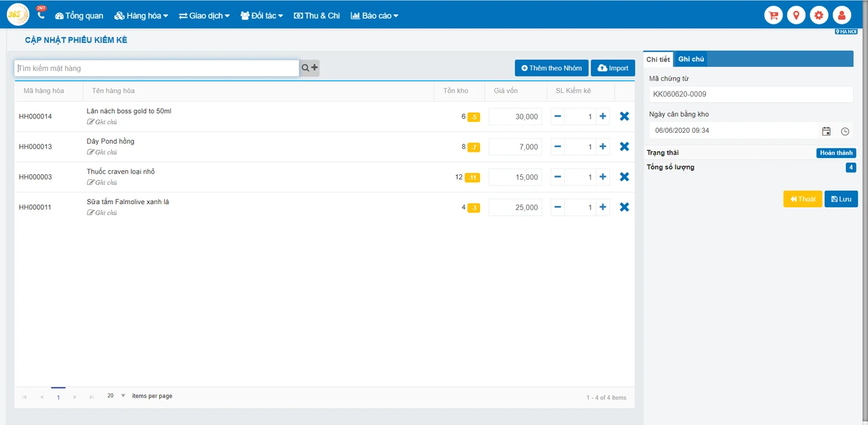
Task: Open the clock time picker icon
Action: 845,131
